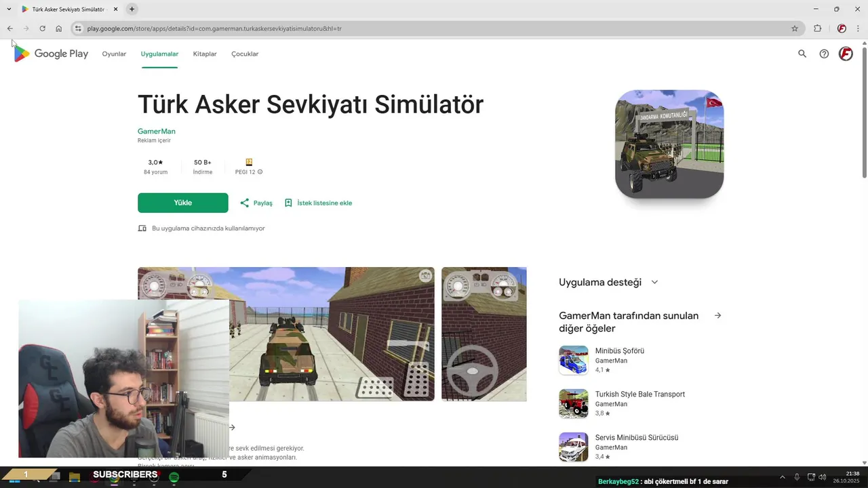
Task: Click the microphone tray icon
Action: 797,477
